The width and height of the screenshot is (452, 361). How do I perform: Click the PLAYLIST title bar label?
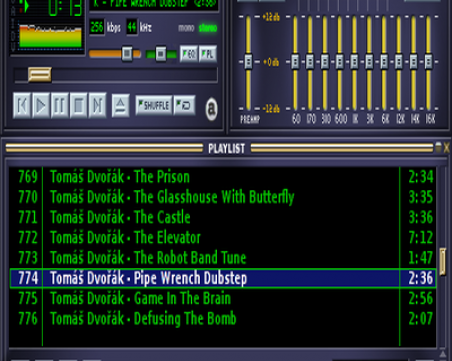(227, 148)
